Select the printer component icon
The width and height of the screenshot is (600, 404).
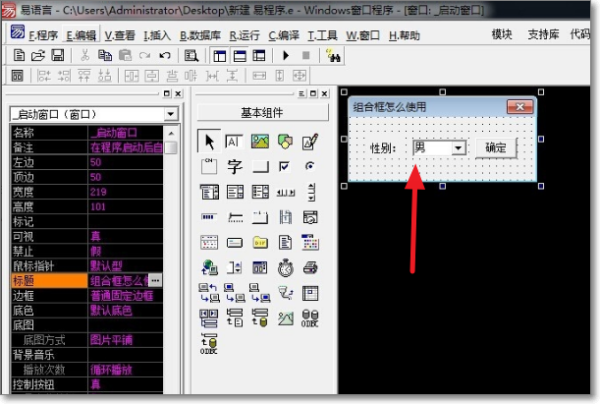310,268
